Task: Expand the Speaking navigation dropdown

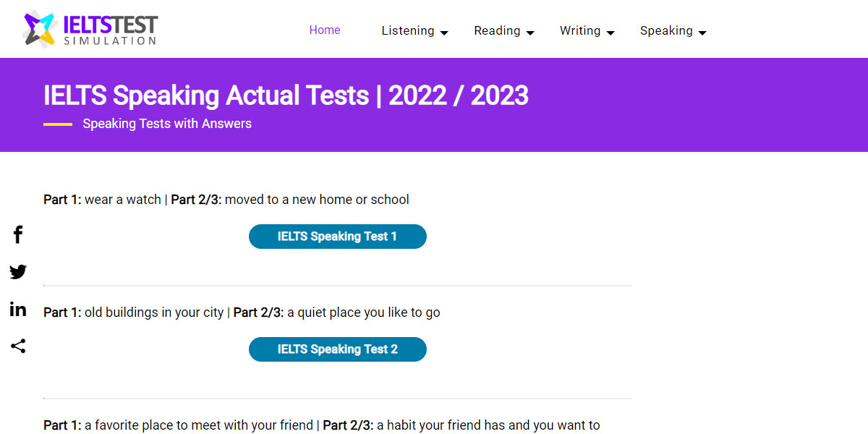Action: tap(701, 33)
